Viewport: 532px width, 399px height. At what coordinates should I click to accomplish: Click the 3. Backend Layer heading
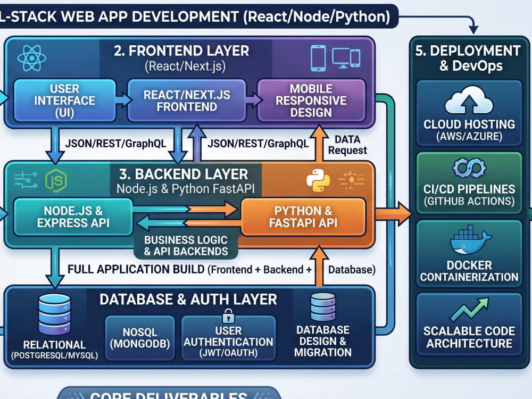184,174
